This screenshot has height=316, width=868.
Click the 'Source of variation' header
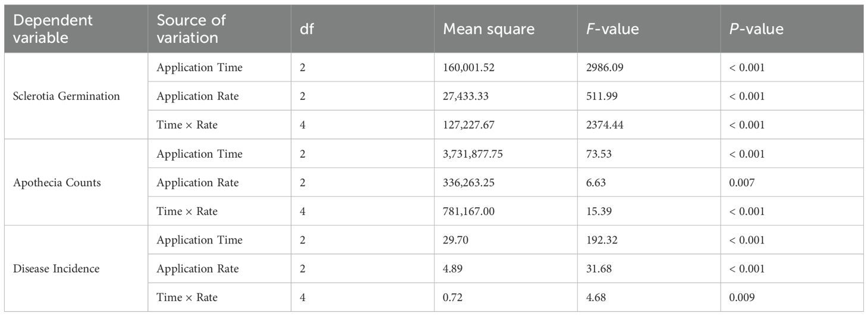(191, 29)
